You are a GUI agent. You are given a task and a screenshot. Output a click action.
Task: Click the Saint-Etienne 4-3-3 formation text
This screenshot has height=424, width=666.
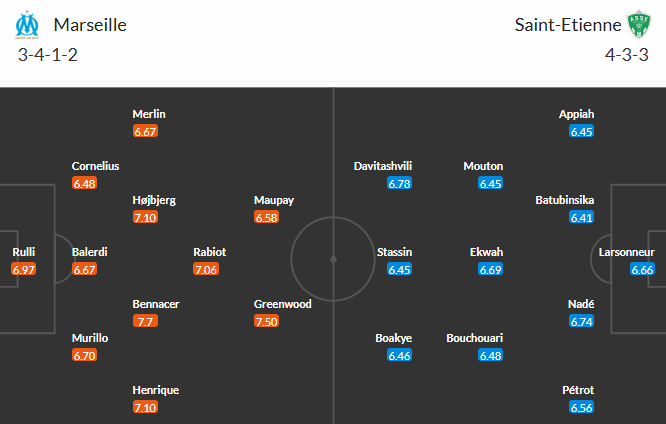(x=626, y=55)
